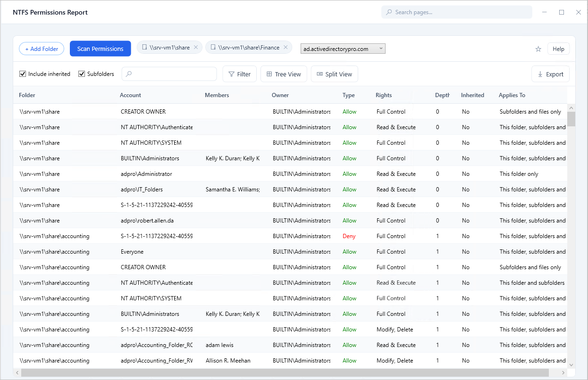Click the star favorite icon

[538, 49]
